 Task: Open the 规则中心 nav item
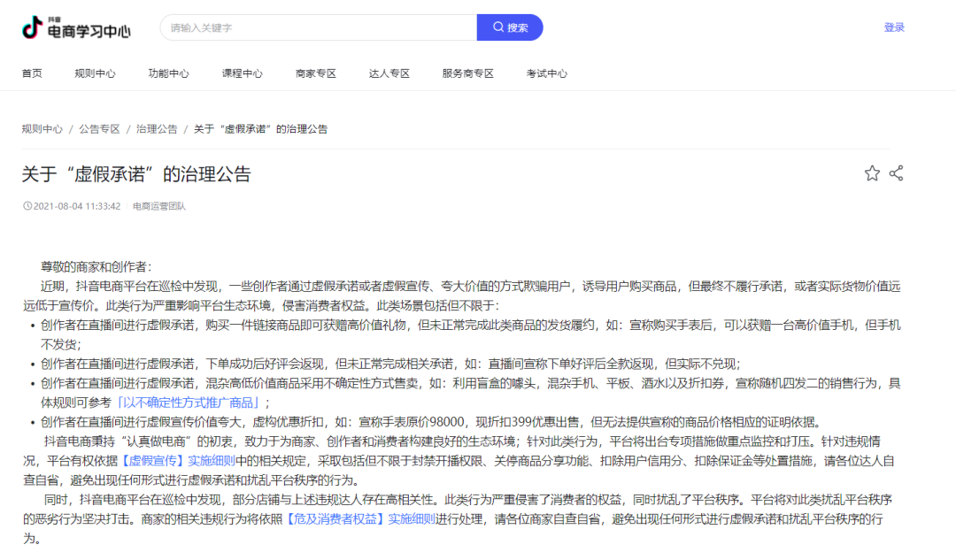95,73
